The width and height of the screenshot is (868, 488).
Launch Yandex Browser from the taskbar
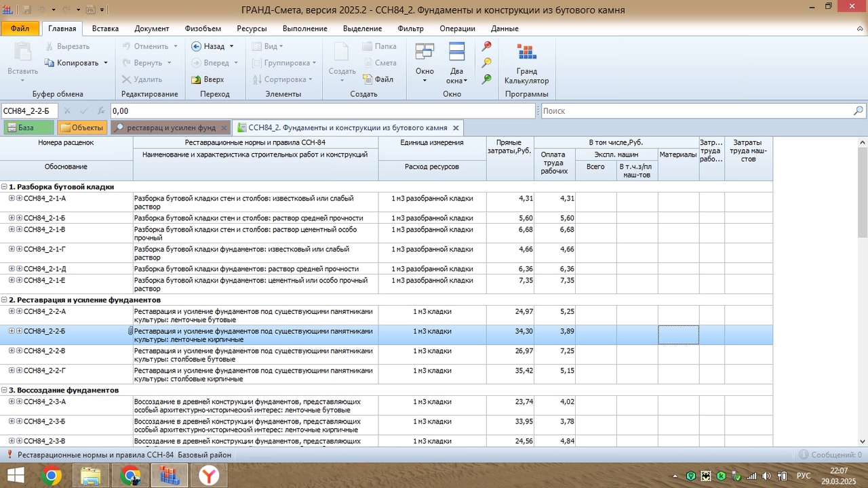[x=209, y=476]
